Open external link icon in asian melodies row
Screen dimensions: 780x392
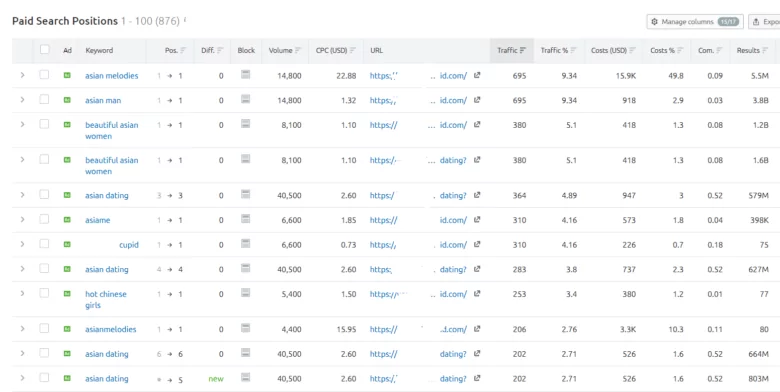pos(477,75)
